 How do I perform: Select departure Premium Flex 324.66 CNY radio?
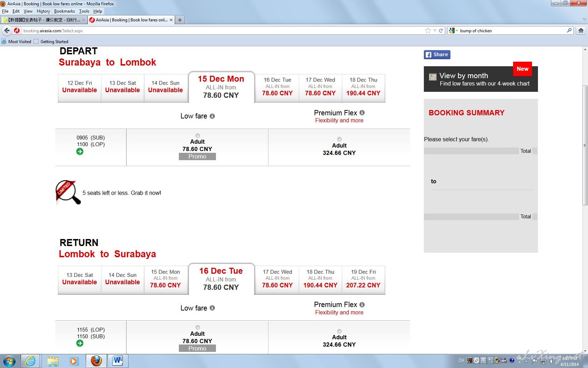[x=339, y=139]
